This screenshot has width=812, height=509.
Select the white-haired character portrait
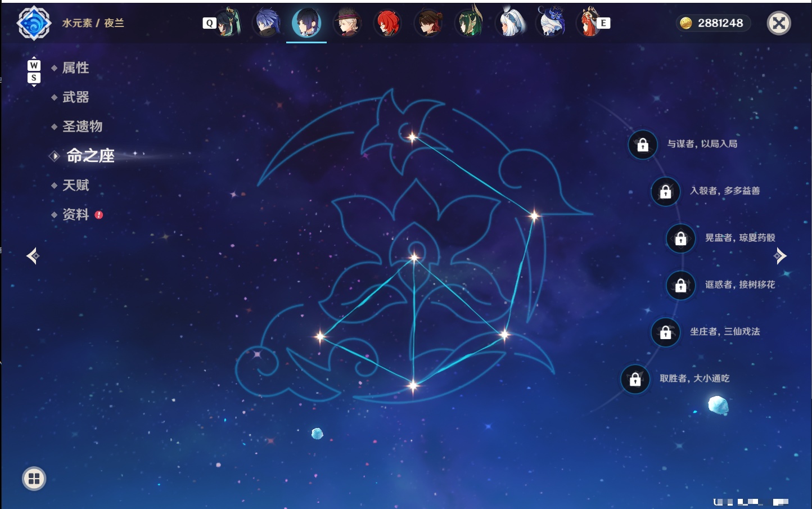[x=509, y=23]
